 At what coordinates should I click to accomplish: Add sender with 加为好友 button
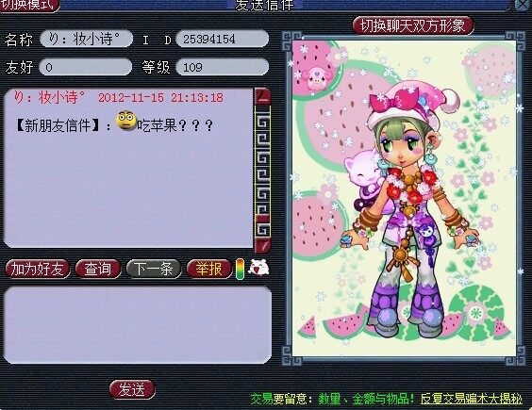38,269
